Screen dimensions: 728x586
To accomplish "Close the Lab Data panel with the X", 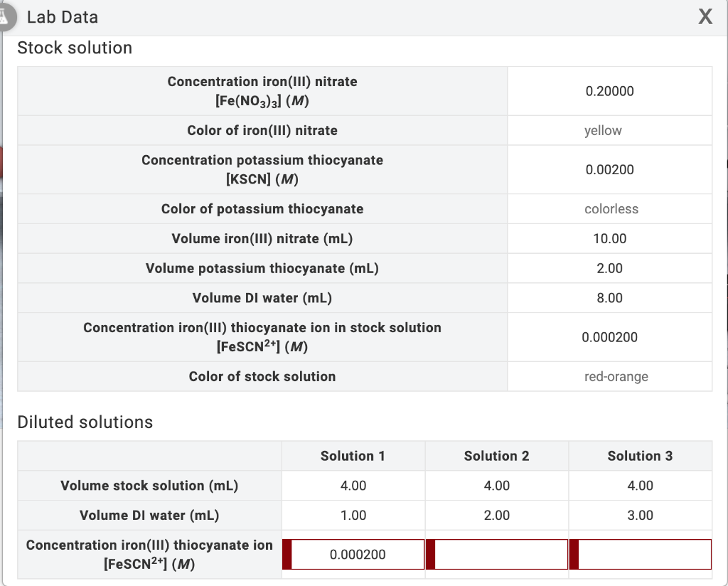I will click(x=705, y=17).
